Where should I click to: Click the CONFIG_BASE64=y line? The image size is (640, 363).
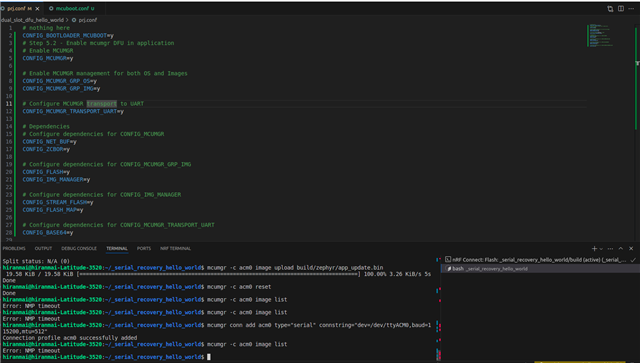click(48, 232)
